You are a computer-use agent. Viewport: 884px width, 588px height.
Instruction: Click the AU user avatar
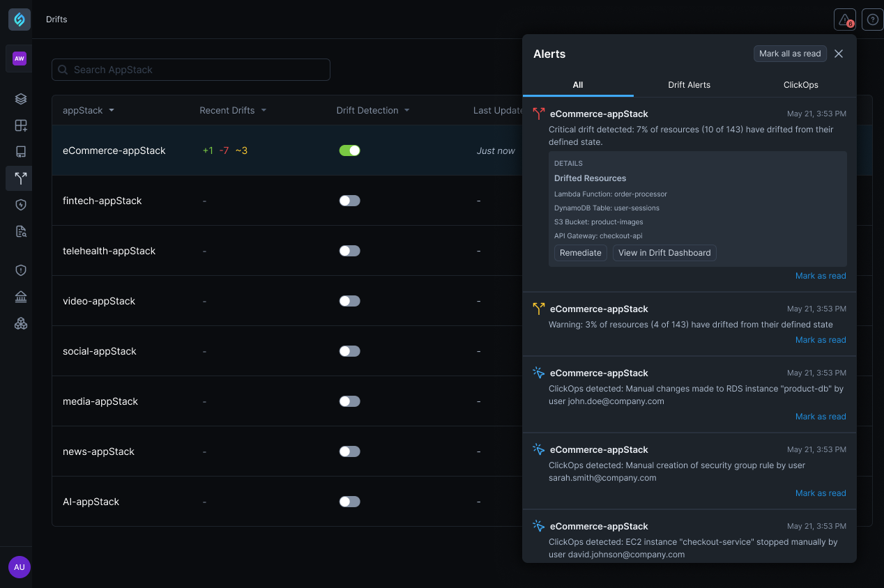pos(19,567)
